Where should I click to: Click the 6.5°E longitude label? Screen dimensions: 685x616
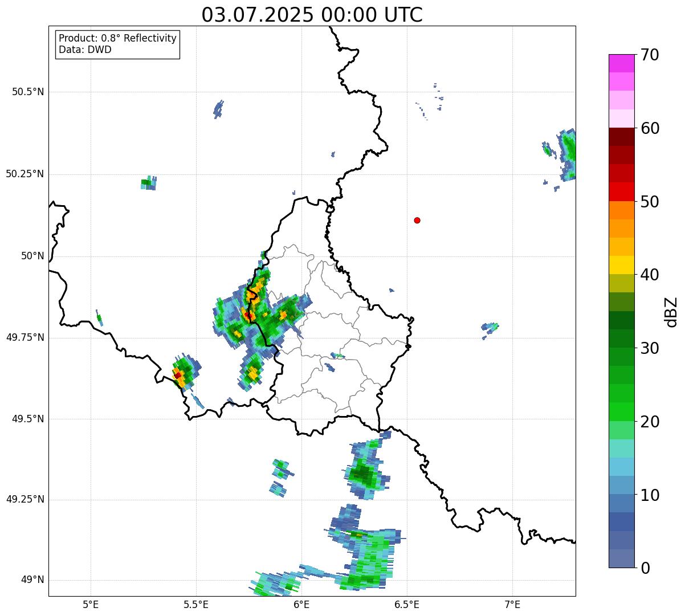pos(407,604)
